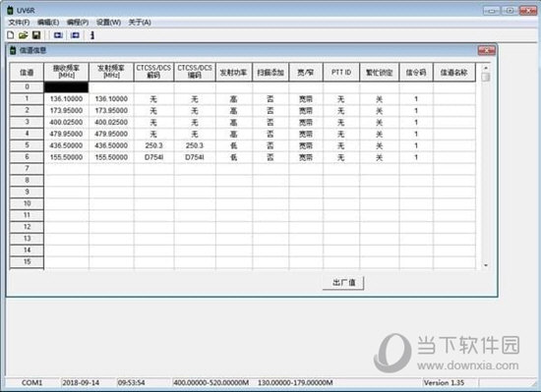Select channel row header 15
541x392 pixels.
point(27,261)
